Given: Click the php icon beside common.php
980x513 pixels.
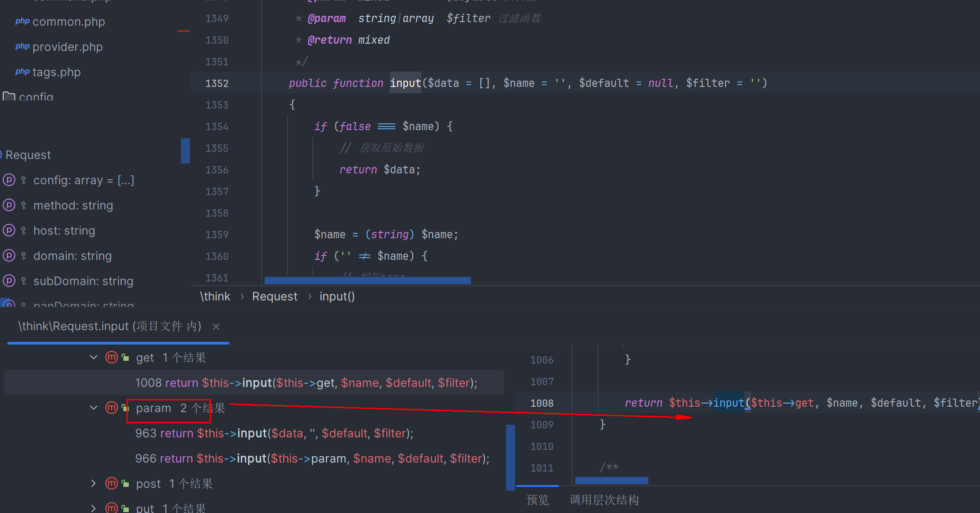Looking at the screenshot, I should point(23,21).
